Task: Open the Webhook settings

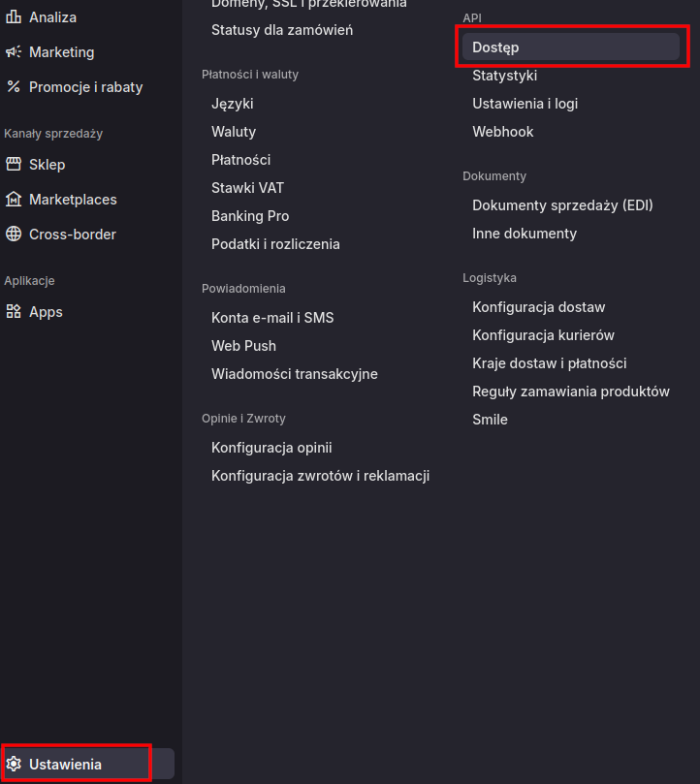Action: pyautogui.click(x=502, y=132)
